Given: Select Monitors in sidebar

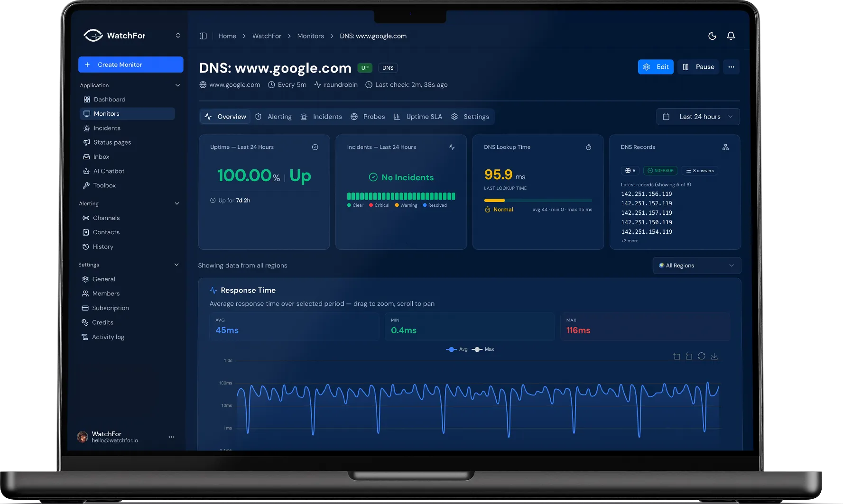Looking at the screenshot, I should point(128,114).
